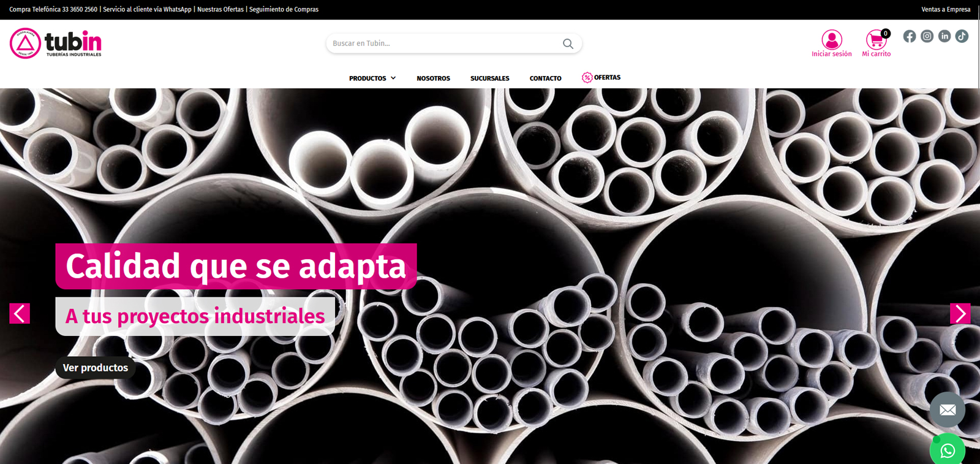The image size is (980, 464).
Task: Go to the previous banner slide
Action: 20,314
